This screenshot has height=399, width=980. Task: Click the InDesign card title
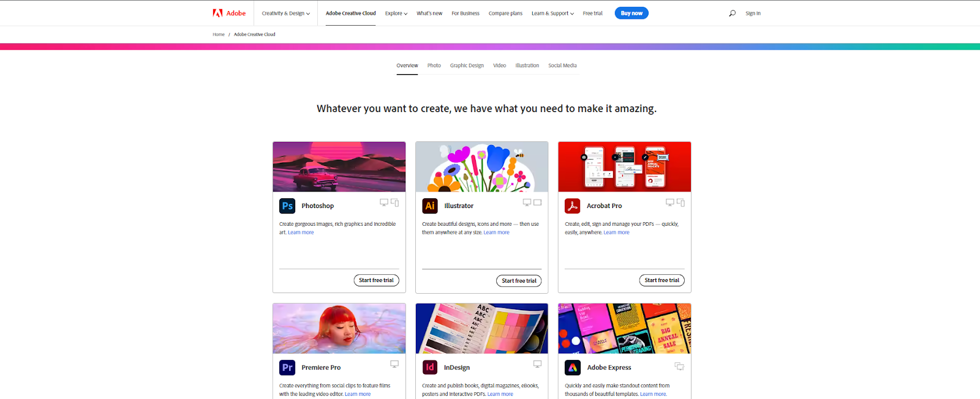coord(457,368)
